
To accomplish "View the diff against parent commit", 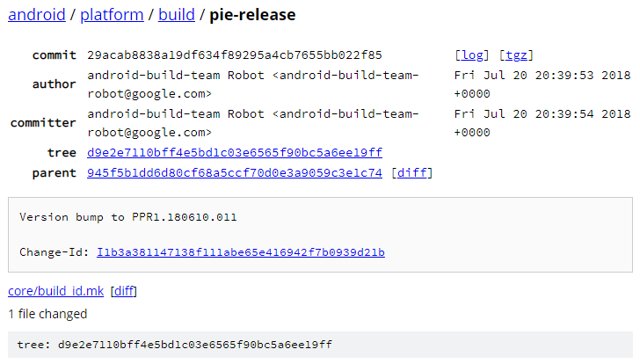I will [411, 173].
